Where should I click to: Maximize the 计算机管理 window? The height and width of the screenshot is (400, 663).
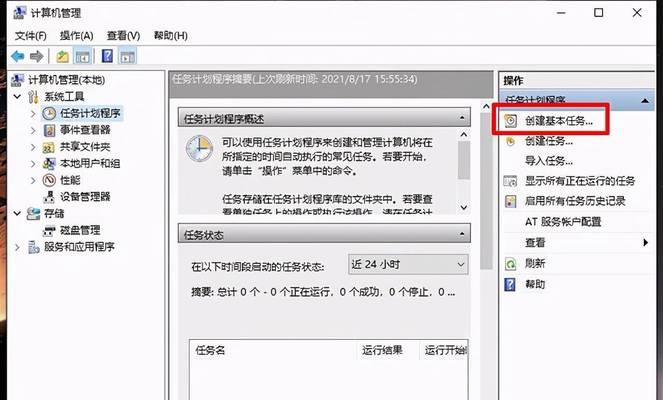pos(598,13)
